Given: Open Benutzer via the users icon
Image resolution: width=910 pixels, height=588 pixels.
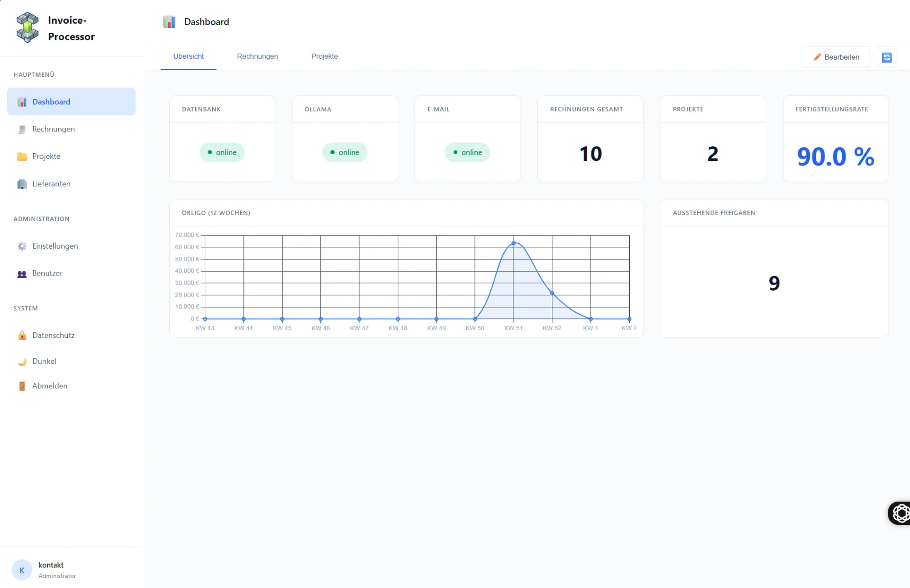Looking at the screenshot, I should pyautogui.click(x=21, y=273).
